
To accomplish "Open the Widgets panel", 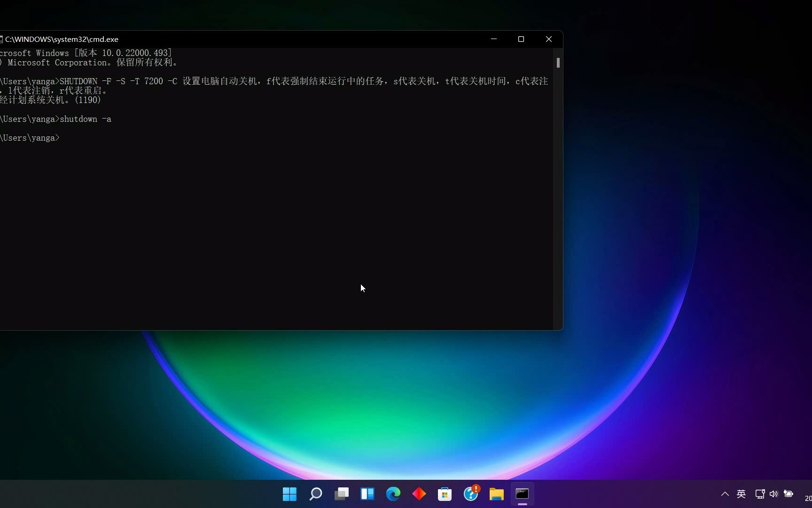I will (367, 494).
